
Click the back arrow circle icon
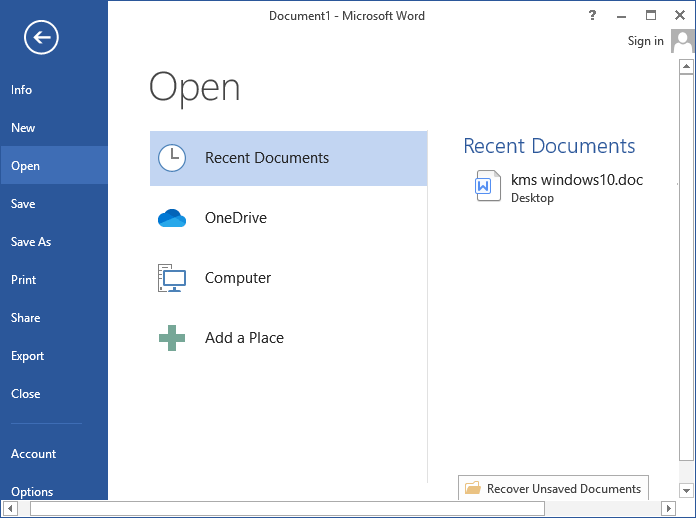point(43,38)
